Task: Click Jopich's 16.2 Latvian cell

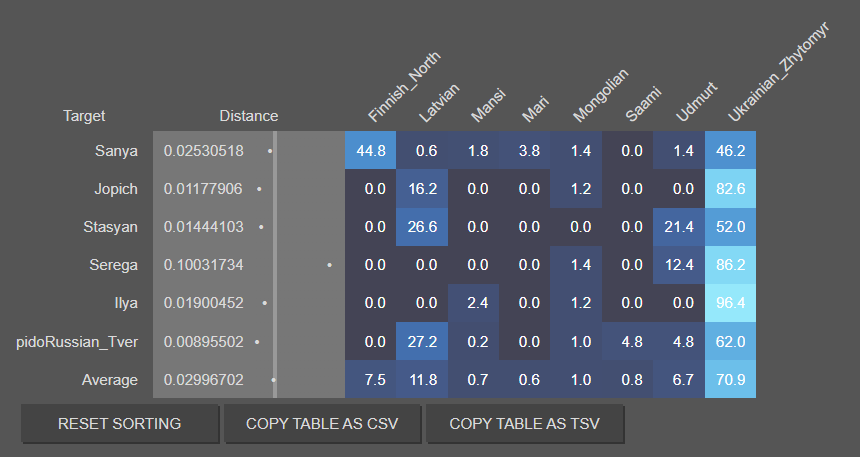Action: tap(422, 189)
